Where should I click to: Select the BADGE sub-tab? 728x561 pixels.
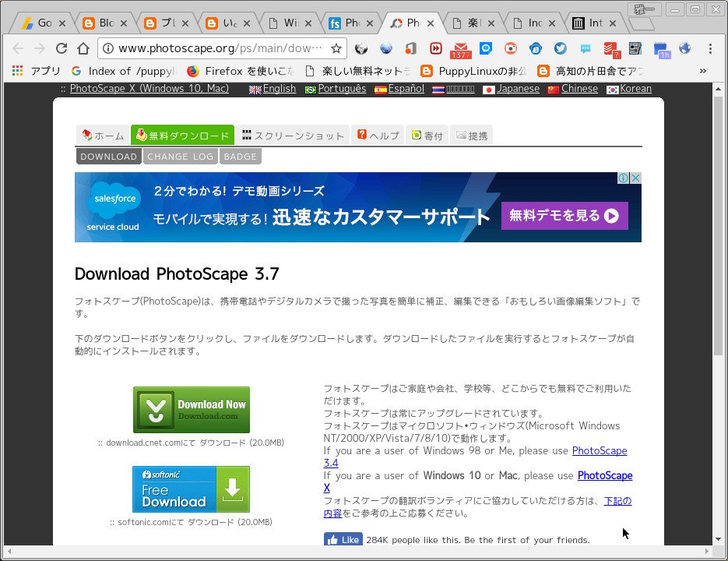[240, 157]
